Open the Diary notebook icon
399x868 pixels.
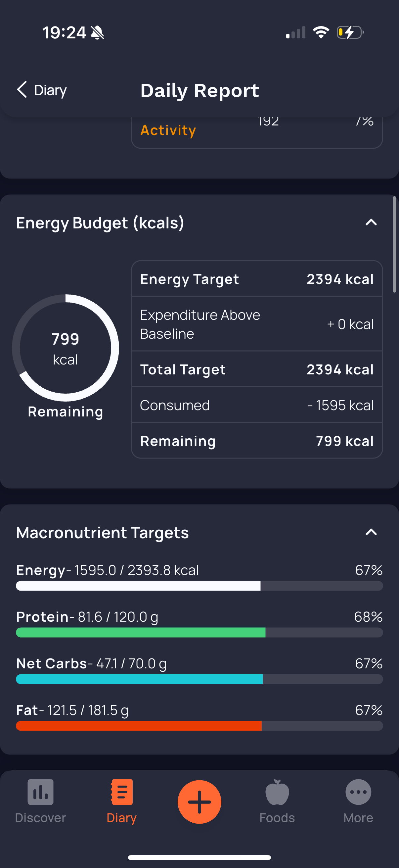(x=121, y=792)
